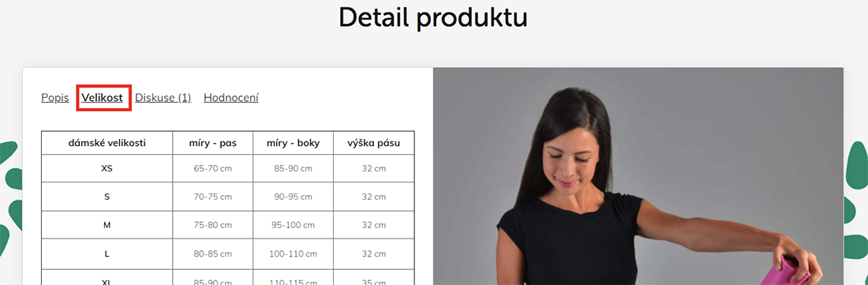Click the hips value '90-95 cm'
Screen dimensions: 868x285
[x=293, y=197]
